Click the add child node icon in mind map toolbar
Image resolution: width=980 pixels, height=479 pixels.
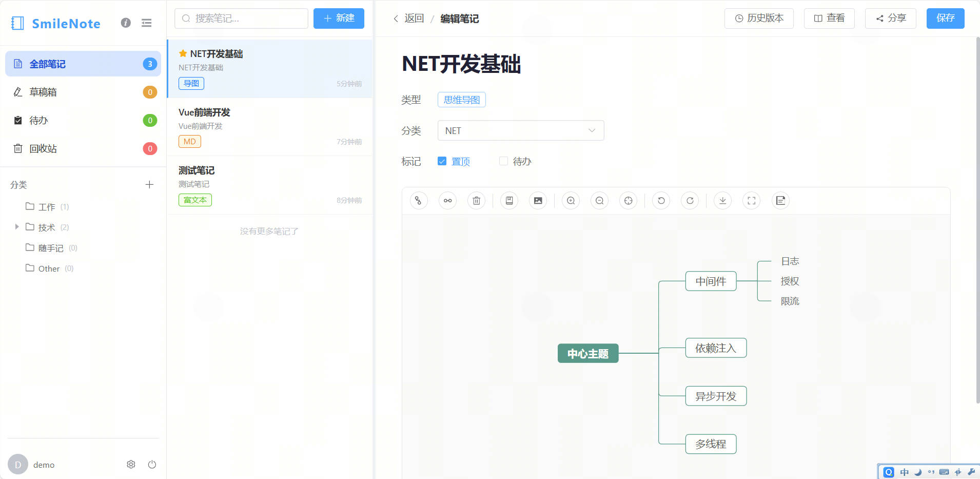click(419, 201)
